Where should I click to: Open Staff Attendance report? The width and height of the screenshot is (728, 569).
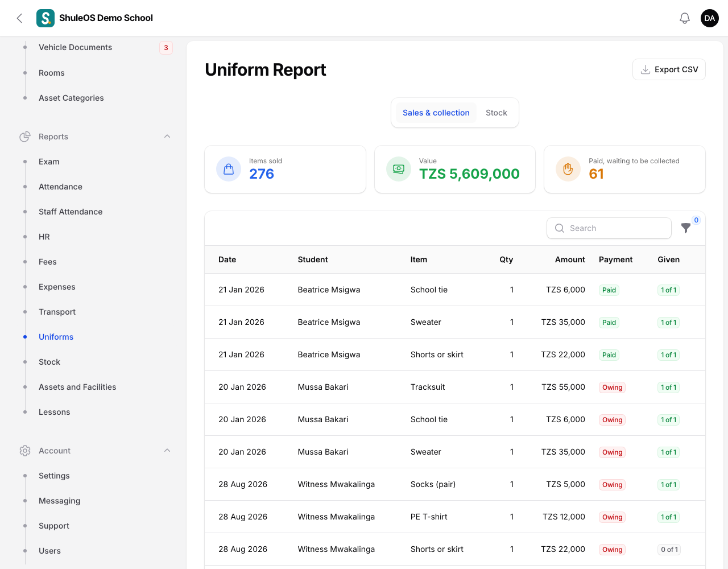pos(71,212)
